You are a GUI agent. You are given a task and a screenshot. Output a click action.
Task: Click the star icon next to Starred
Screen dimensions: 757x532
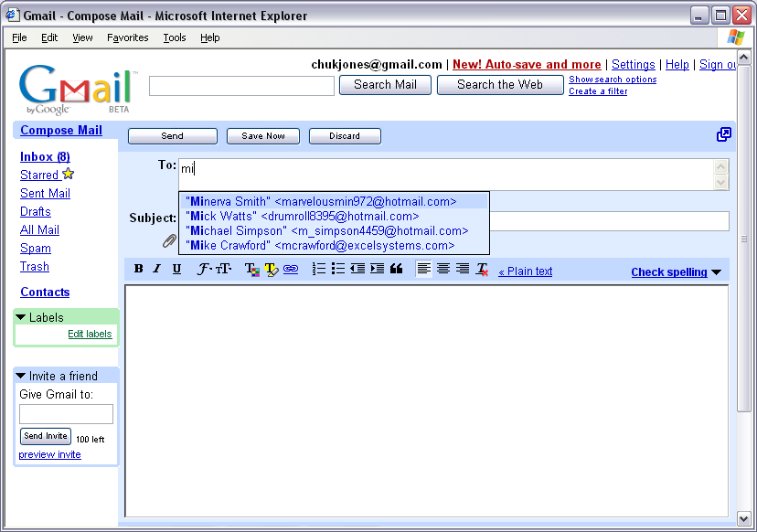pyautogui.click(x=68, y=174)
